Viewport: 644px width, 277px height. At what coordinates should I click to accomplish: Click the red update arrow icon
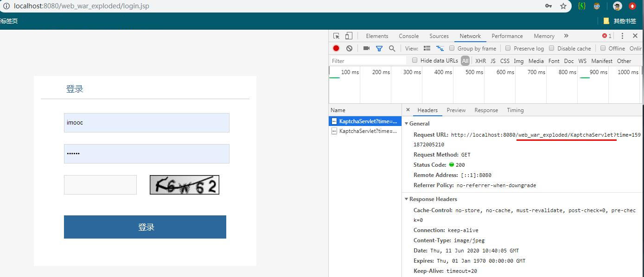click(632, 6)
